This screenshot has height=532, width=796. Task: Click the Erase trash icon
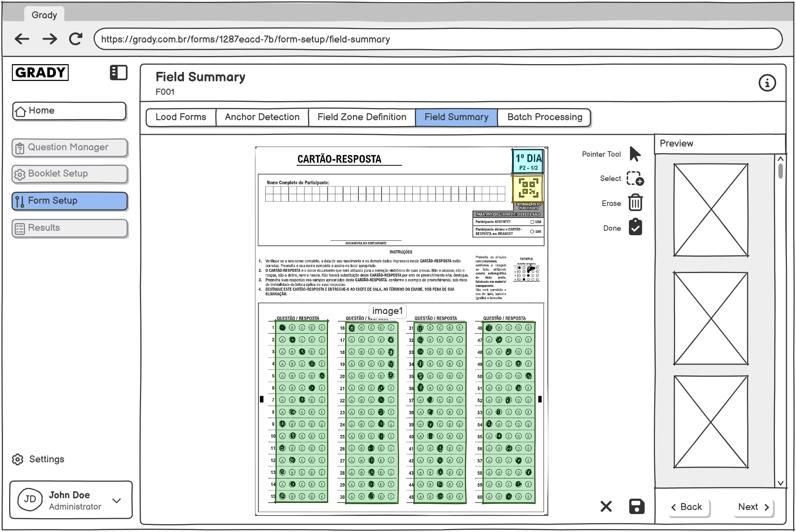click(635, 203)
